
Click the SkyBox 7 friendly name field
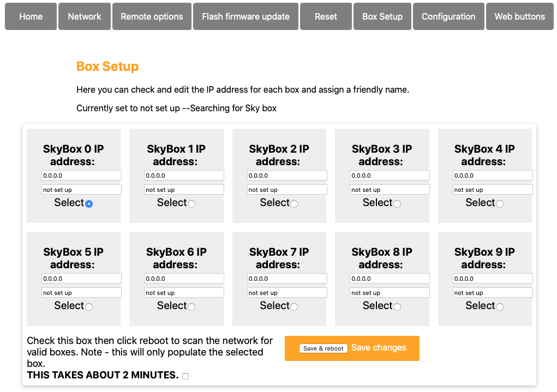[x=287, y=293]
